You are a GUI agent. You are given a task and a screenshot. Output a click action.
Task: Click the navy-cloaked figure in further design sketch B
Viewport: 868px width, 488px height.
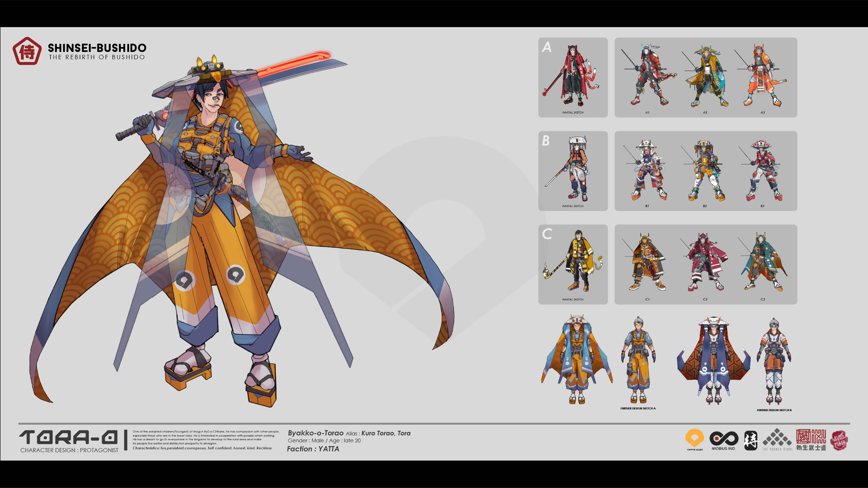click(x=714, y=360)
